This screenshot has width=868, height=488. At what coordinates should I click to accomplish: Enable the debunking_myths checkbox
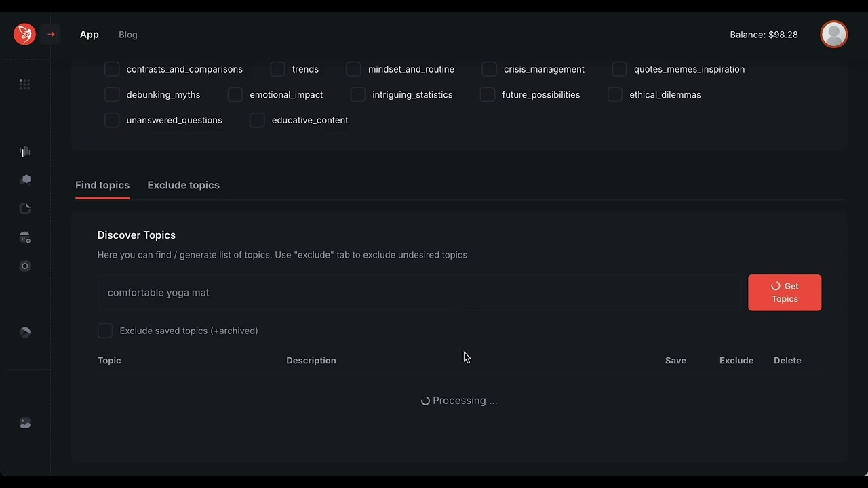coord(112,95)
